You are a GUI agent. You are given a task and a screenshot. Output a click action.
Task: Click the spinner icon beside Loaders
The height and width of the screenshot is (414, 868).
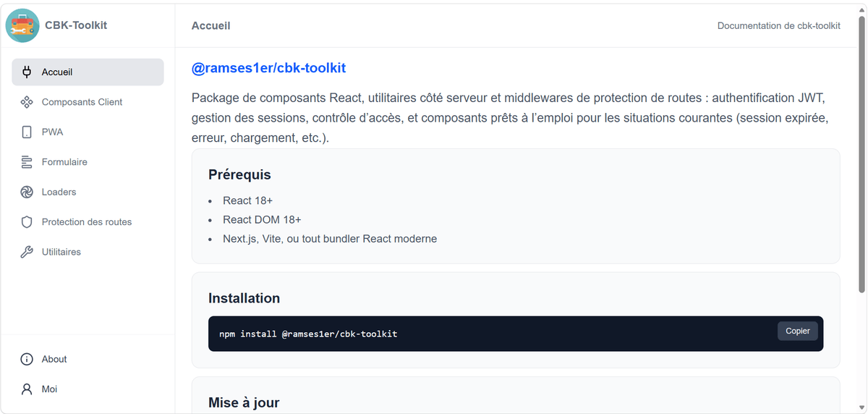(x=27, y=192)
